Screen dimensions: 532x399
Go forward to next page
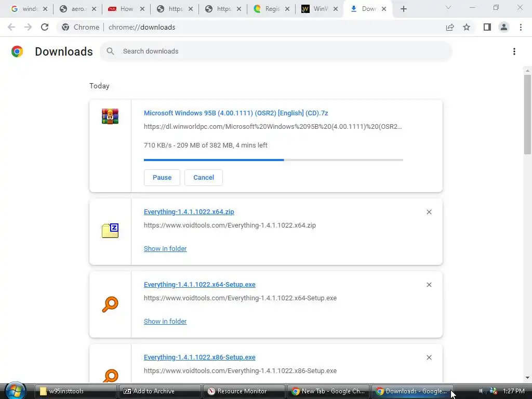28,27
